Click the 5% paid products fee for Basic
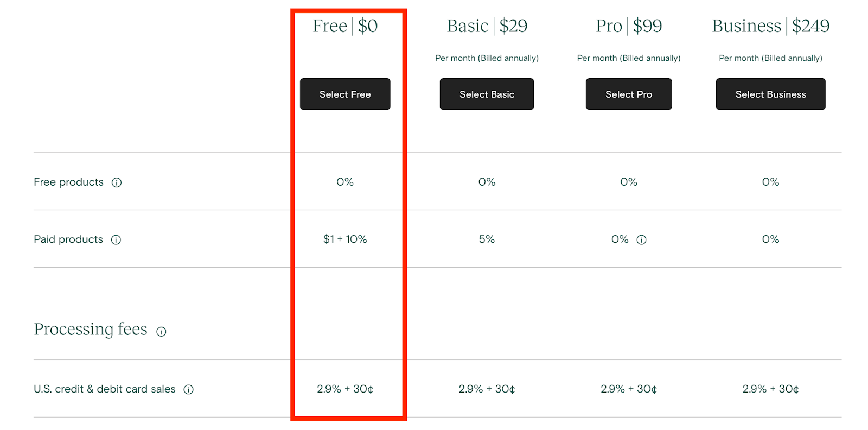The image size is (868, 430). 487,239
